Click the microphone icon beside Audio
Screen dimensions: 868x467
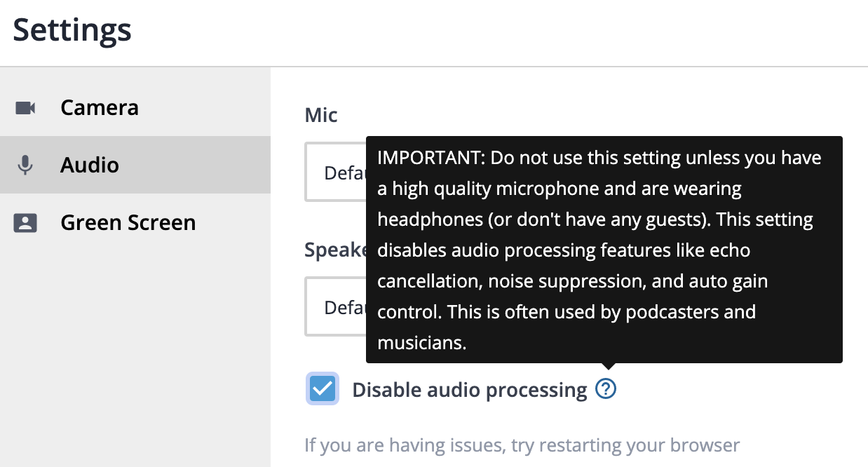point(25,165)
